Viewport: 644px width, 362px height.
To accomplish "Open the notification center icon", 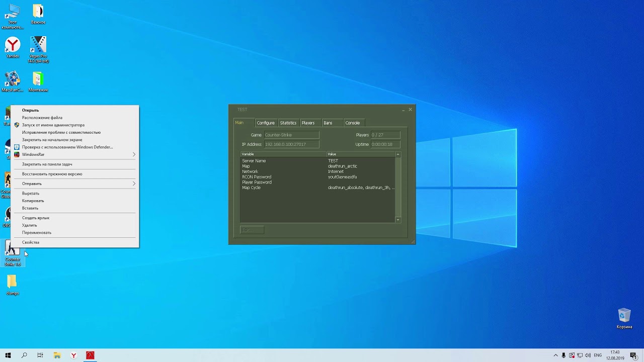I will tap(633, 355).
